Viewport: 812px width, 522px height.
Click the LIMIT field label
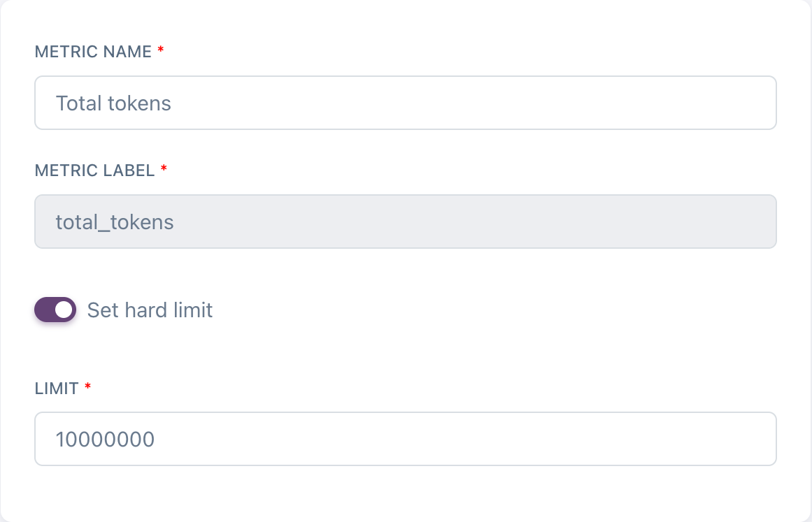pos(56,389)
